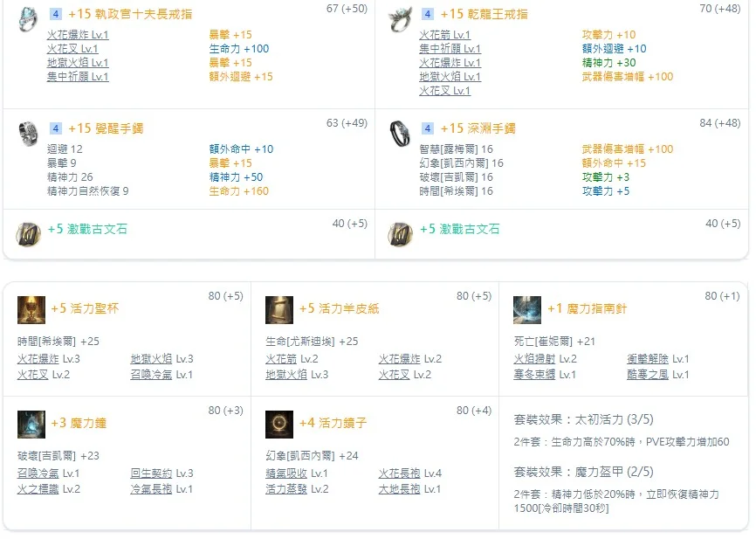The width and height of the screenshot is (756, 539).
Task: Click the 乾龍王戒指 ring icon
Action: click(401, 19)
